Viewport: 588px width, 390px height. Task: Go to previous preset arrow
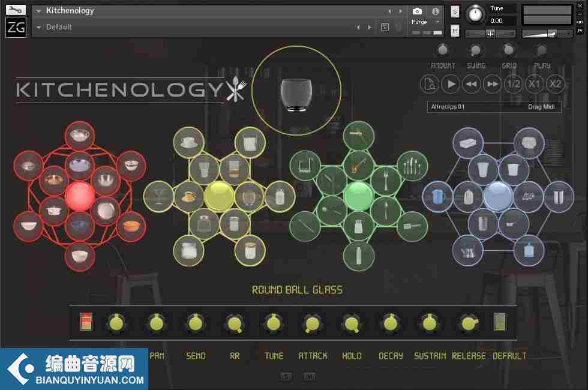point(359,28)
